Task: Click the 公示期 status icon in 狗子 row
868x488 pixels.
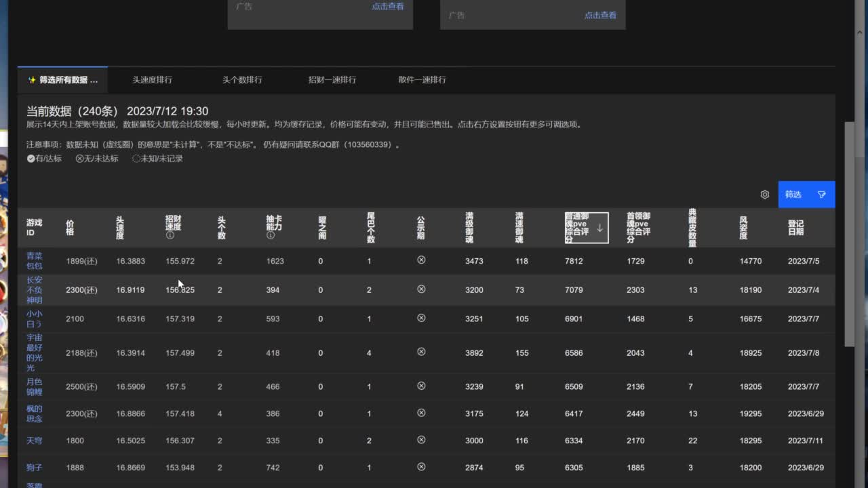Action: tap(421, 467)
